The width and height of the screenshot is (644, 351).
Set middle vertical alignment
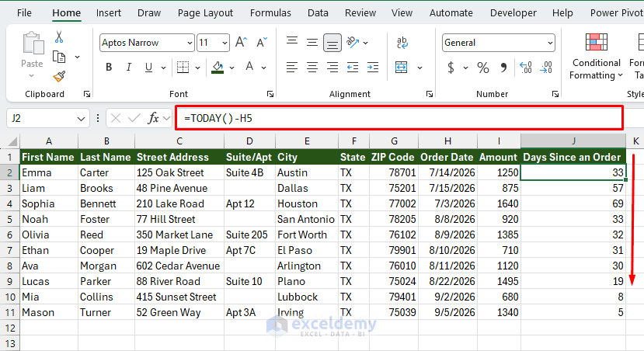[312, 42]
